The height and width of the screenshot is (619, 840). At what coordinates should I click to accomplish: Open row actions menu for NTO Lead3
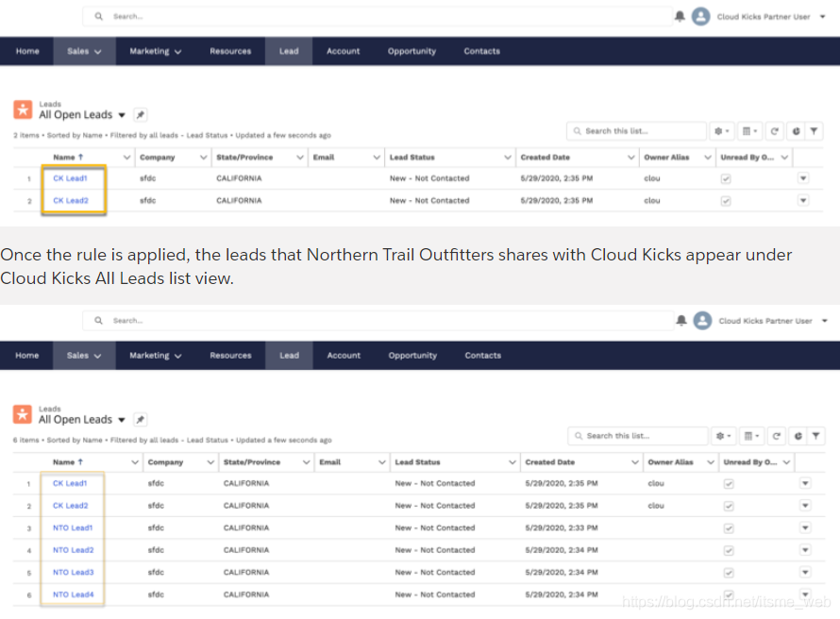click(805, 573)
